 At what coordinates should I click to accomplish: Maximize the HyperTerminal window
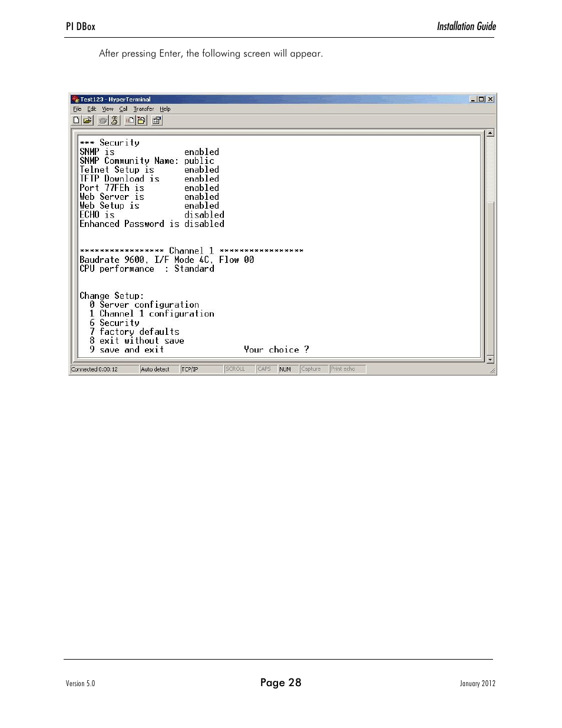(x=481, y=99)
